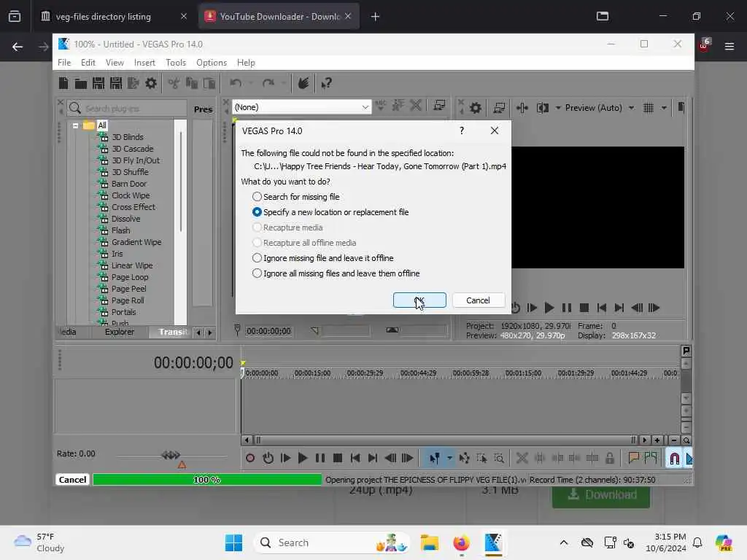Click the What's This help icon
747x560 pixels.
pyautogui.click(x=326, y=83)
